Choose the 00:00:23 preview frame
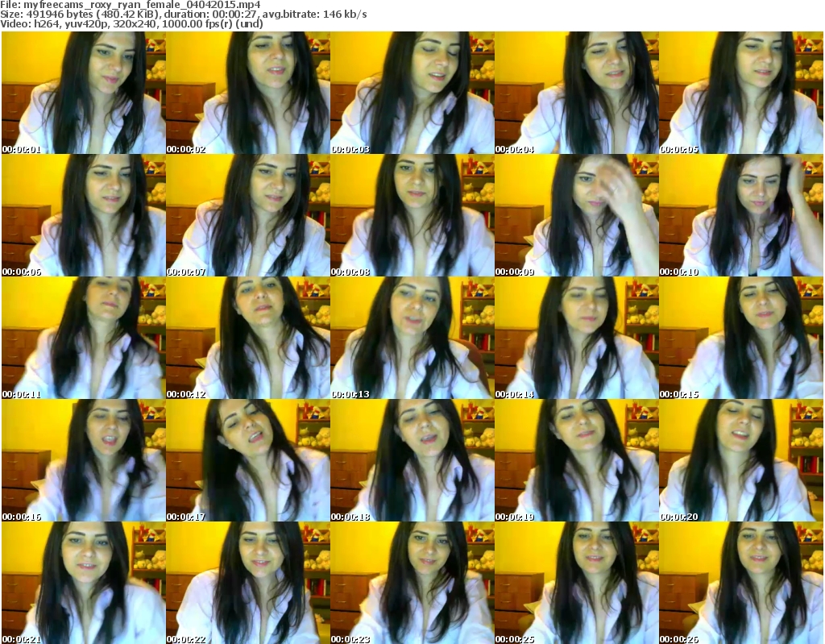This screenshot has height=644, width=825. [412, 583]
